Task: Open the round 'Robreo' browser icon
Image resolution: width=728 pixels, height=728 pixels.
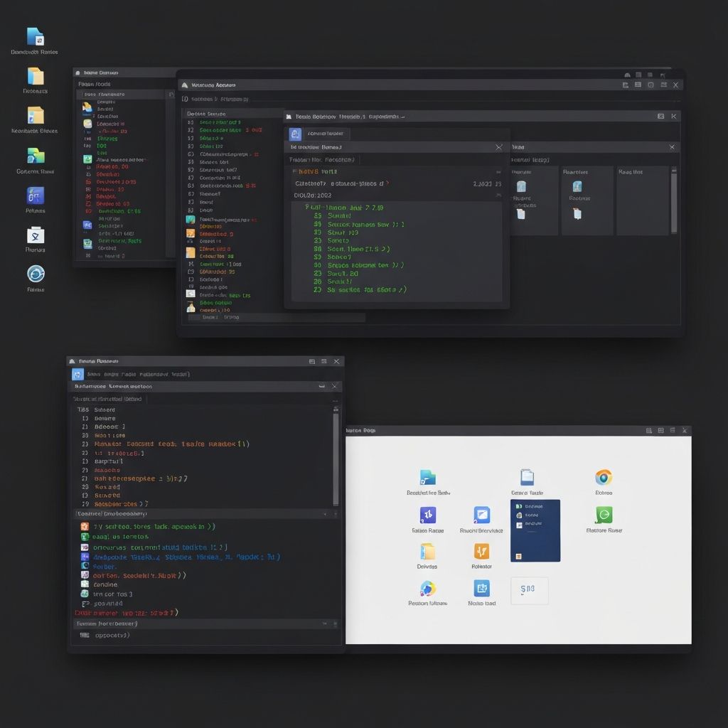Action: pos(604,477)
